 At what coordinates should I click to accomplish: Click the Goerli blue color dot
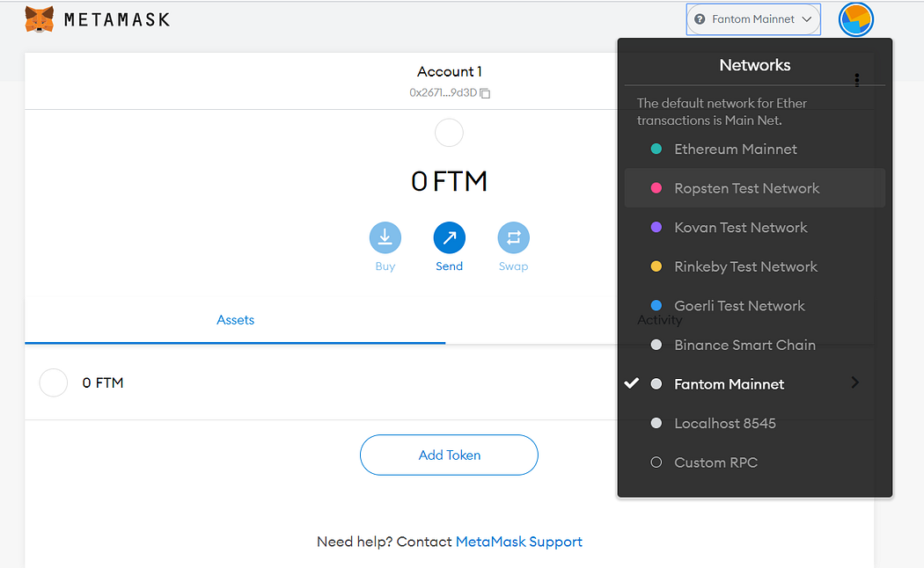click(x=656, y=305)
